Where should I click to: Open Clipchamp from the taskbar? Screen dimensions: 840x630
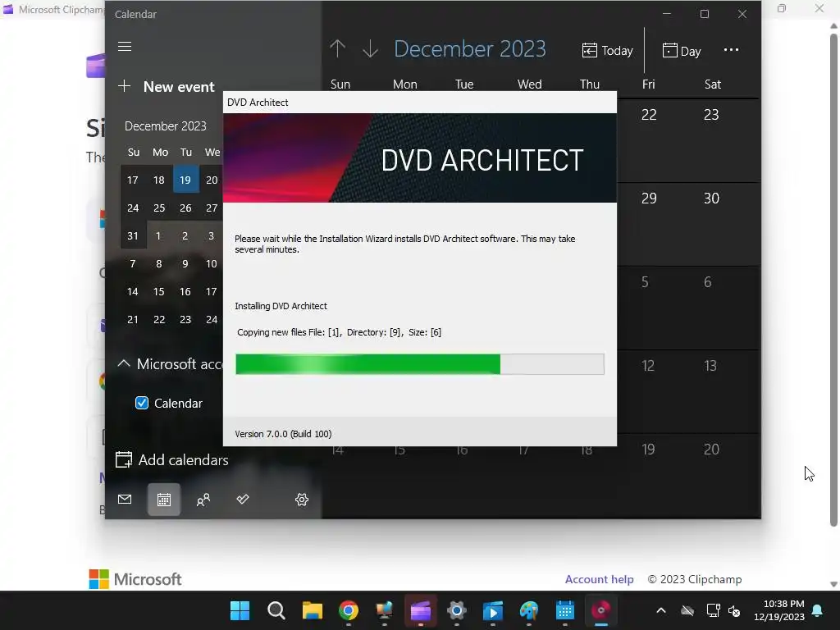point(421,610)
